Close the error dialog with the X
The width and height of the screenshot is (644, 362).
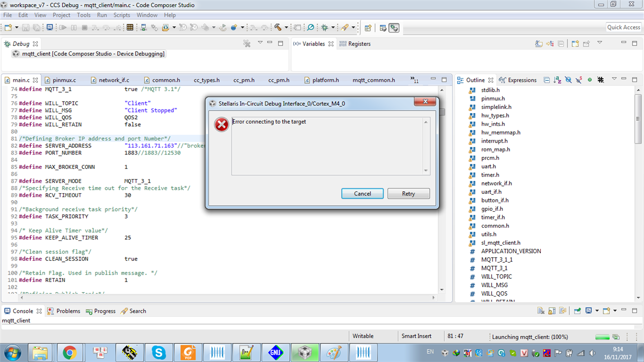click(425, 102)
